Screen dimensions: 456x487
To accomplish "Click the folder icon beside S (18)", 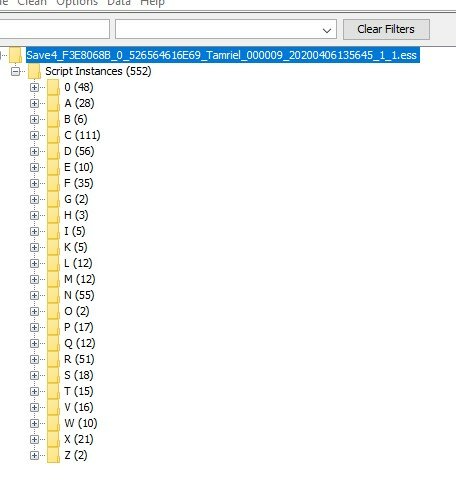I will point(53,375).
